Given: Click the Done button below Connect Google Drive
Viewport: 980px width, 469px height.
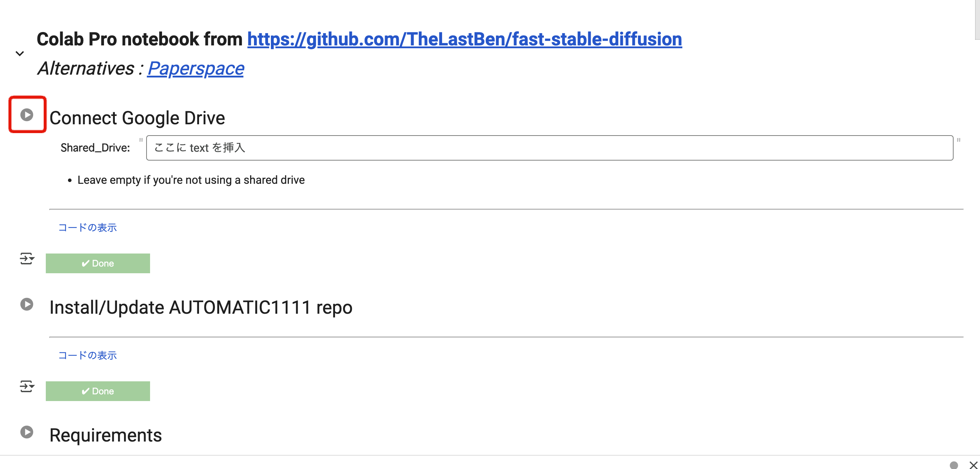Looking at the screenshot, I should coord(98,263).
